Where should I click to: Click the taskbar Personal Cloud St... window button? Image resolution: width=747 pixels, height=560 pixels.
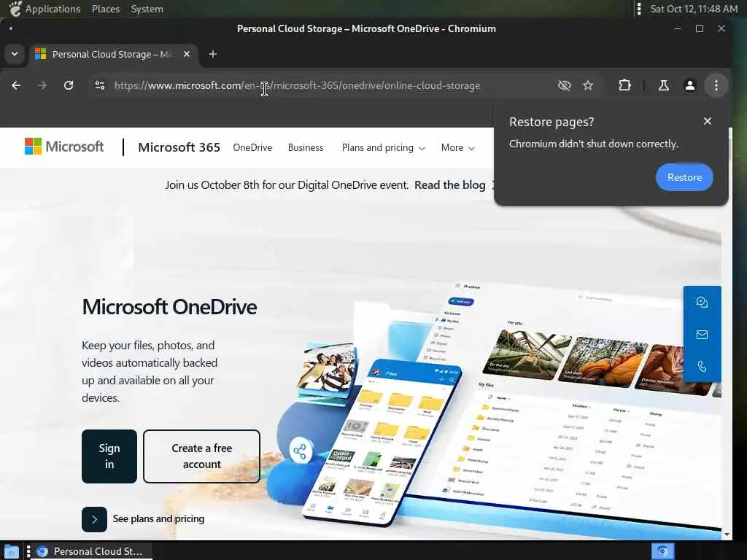[90, 551]
